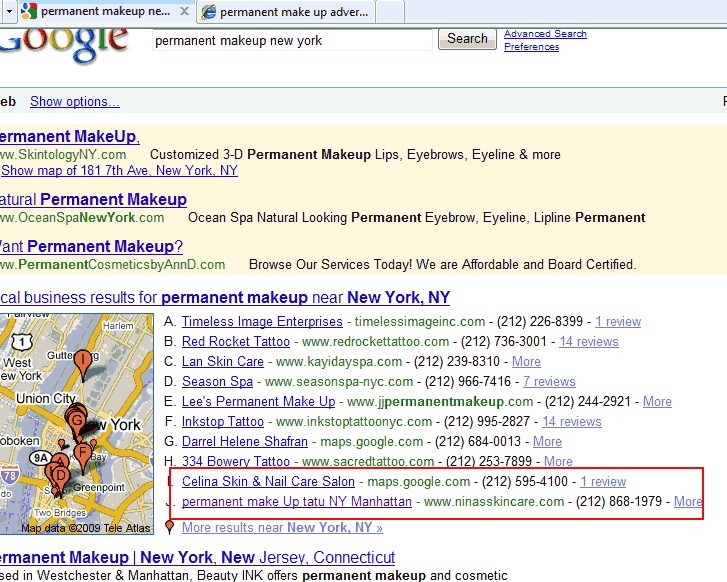Screen dimensions: 727x582
Task: Open 'permanent make Up tatu NY Manhattan' listing
Action: pos(297,501)
